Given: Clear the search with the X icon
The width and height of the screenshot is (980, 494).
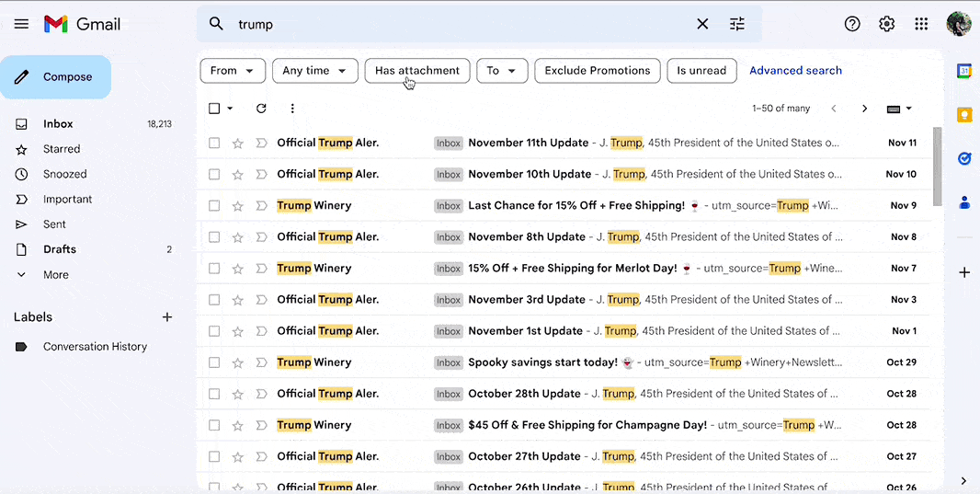Looking at the screenshot, I should click(x=702, y=24).
